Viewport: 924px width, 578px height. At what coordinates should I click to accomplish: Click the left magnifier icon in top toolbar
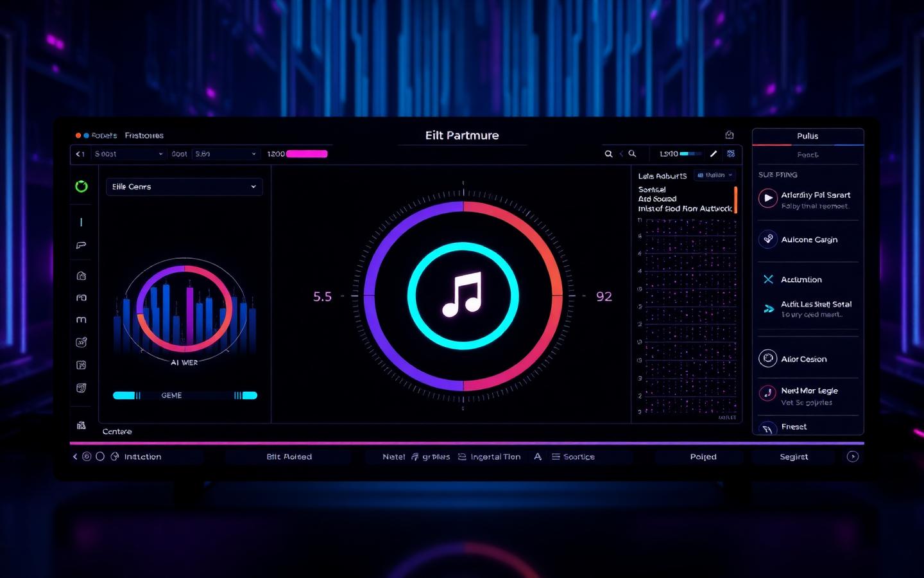pyautogui.click(x=608, y=154)
